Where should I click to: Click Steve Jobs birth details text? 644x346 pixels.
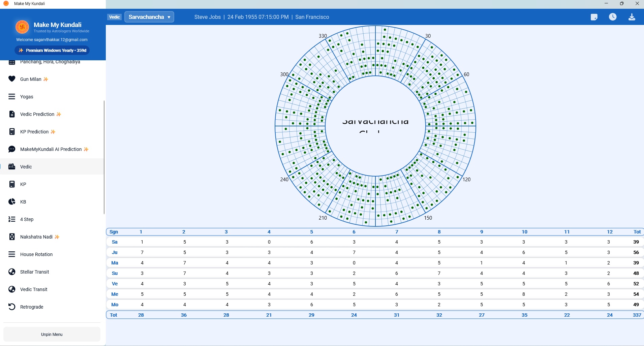[262, 17]
